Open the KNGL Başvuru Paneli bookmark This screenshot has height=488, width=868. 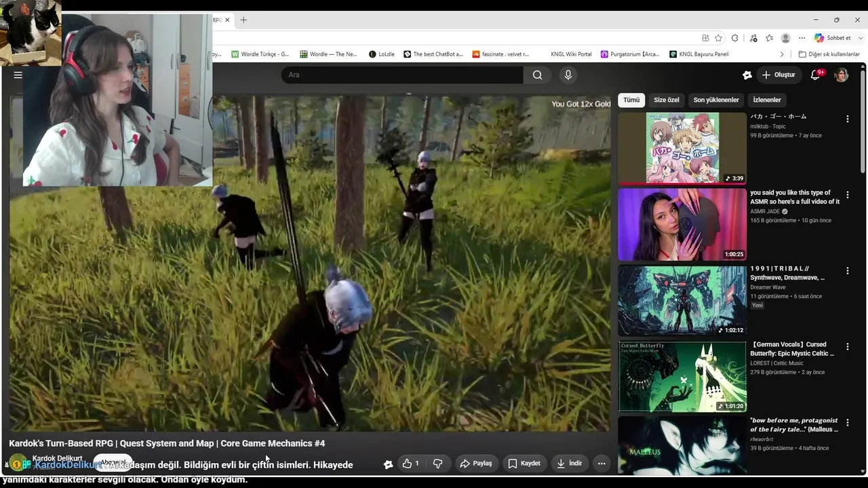click(699, 54)
